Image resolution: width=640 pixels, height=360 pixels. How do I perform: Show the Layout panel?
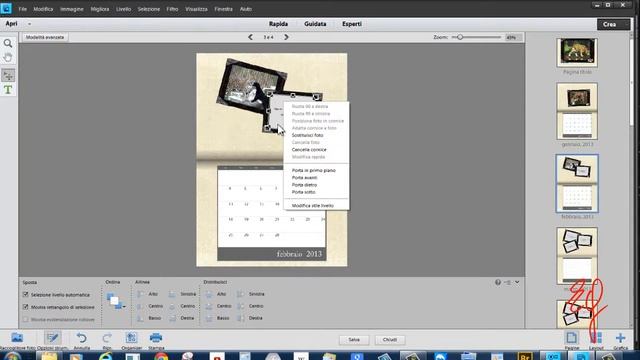click(x=596, y=340)
